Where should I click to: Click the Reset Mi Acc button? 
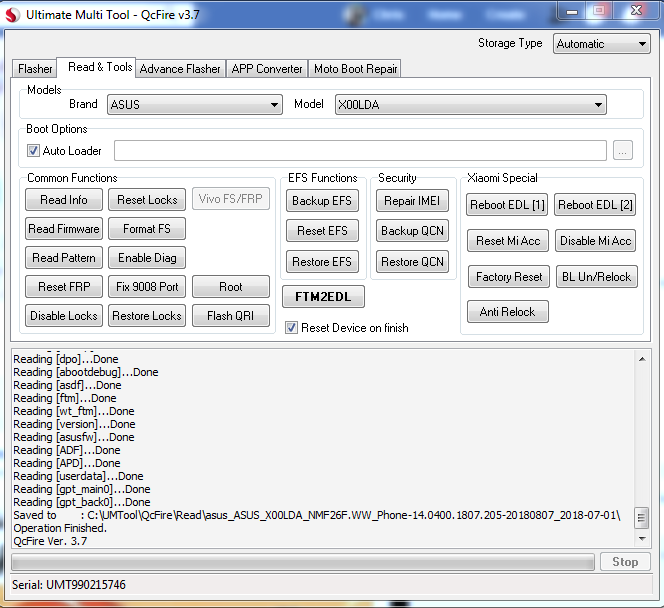pyautogui.click(x=508, y=241)
